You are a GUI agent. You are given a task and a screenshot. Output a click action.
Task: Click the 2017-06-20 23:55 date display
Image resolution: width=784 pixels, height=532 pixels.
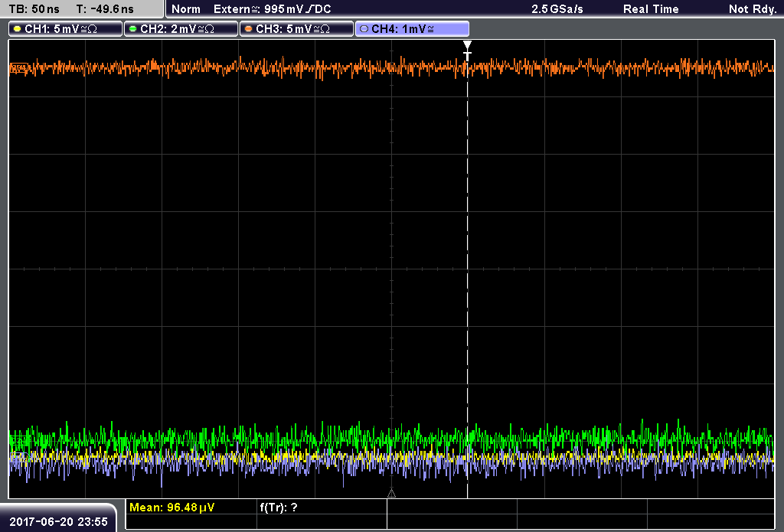pos(58,522)
